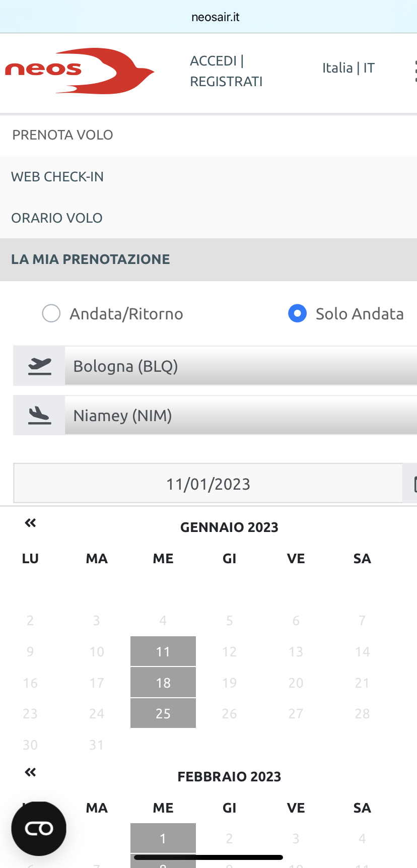Click the departure airplane icon
Viewport: 417px width, 868px height.
(39, 366)
